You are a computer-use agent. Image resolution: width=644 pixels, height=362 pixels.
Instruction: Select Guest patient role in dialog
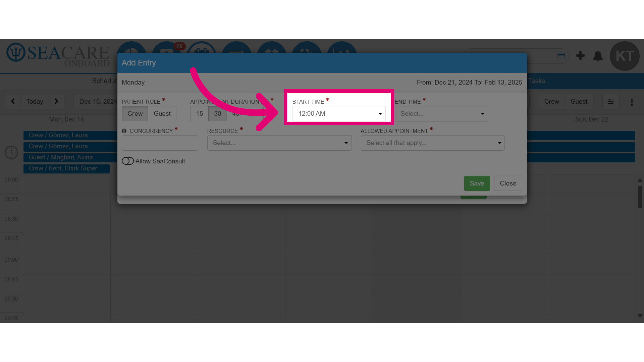162,114
